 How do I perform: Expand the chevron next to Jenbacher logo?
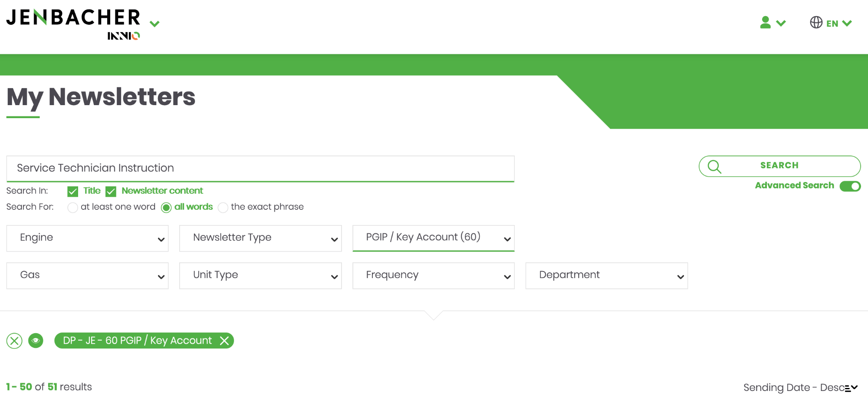click(x=155, y=24)
